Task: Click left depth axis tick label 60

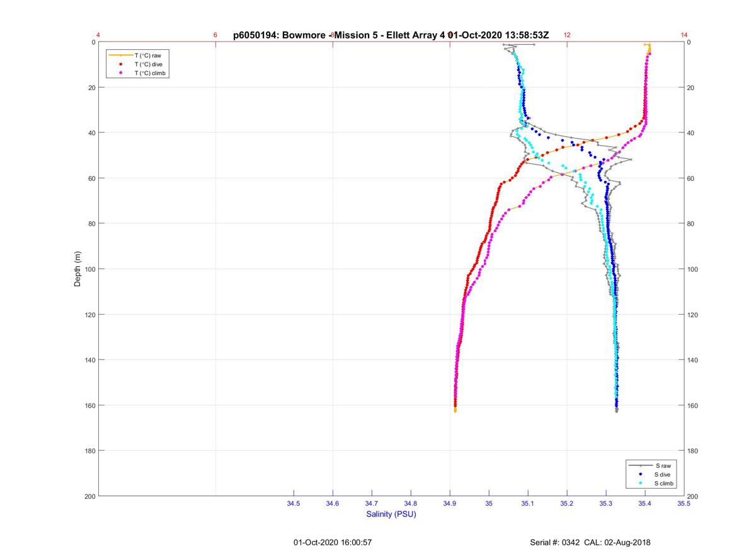Action: [91, 178]
